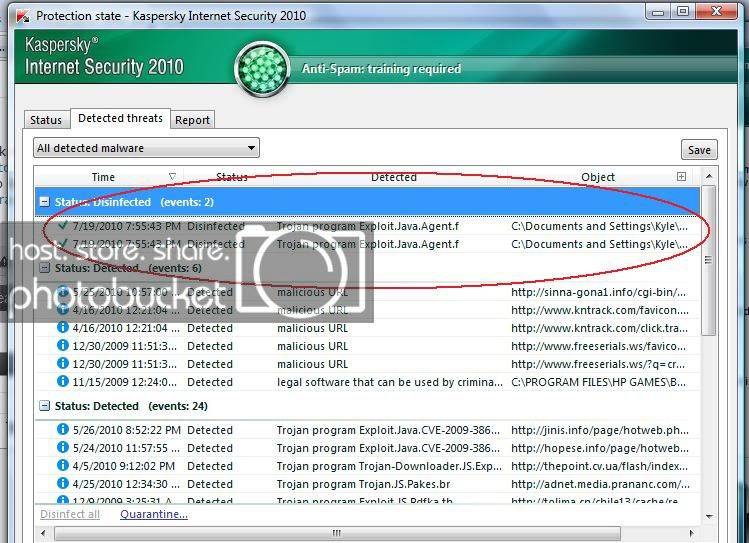Collapse the Status: Disinfected (events: 2) group
Image resolution: width=749 pixels, height=543 pixels.
(x=44, y=202)
